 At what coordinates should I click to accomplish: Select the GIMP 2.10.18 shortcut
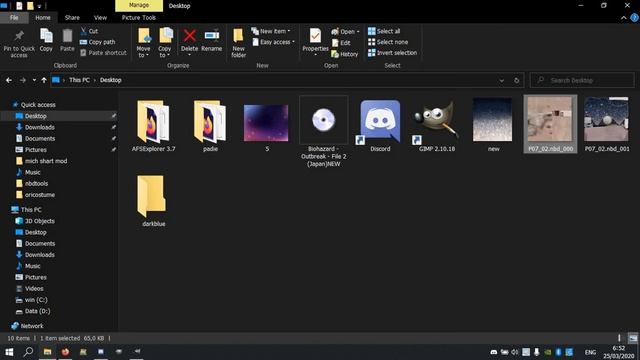pos(437,126)
